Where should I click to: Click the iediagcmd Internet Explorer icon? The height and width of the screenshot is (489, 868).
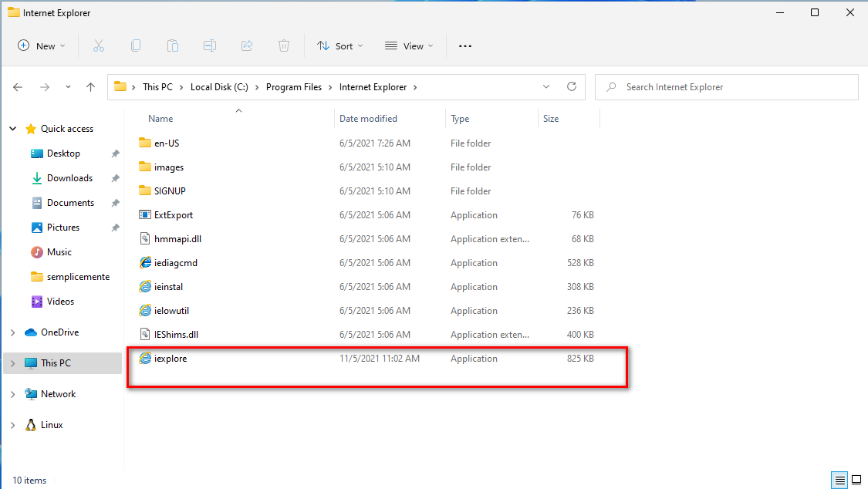pos(145,263)
